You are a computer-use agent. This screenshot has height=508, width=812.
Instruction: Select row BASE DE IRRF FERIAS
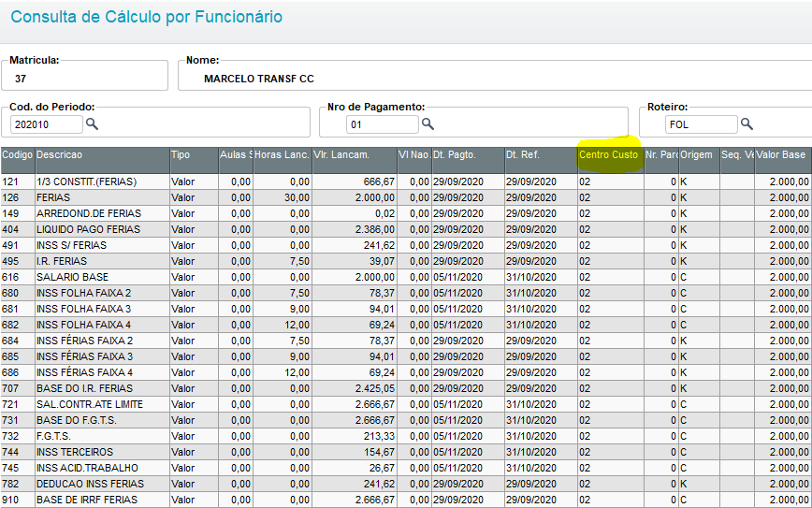coord(406,500)
